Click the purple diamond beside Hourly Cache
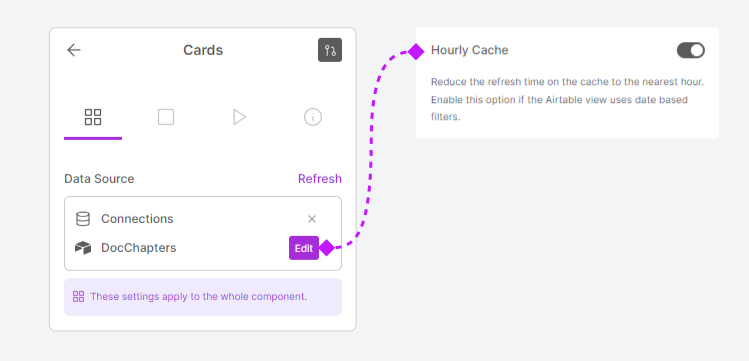Viewport: 749px width, 361px height. (x=417, y=52)
